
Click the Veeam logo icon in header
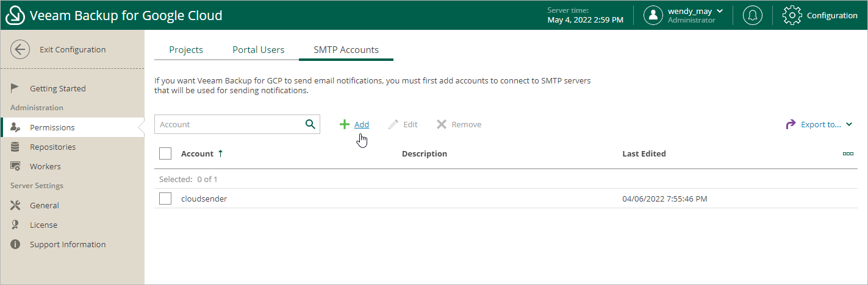pos(15,15)
